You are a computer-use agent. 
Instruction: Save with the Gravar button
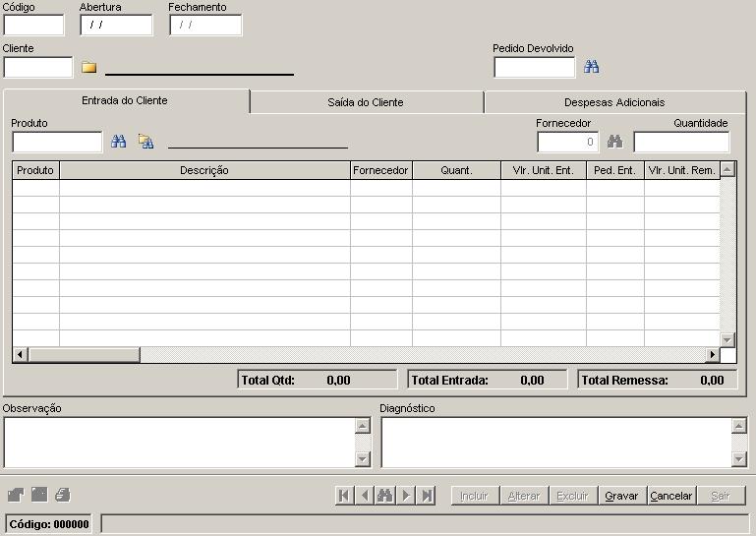622,496
